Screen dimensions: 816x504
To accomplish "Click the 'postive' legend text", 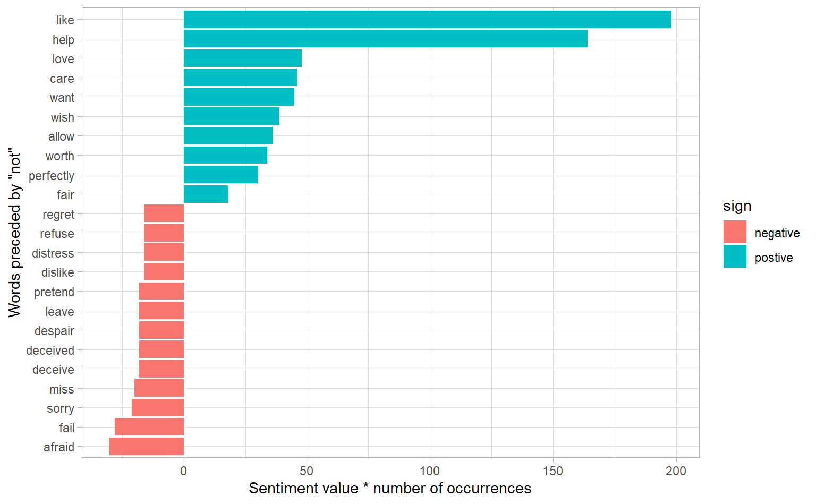I will [x=773, y=258].
